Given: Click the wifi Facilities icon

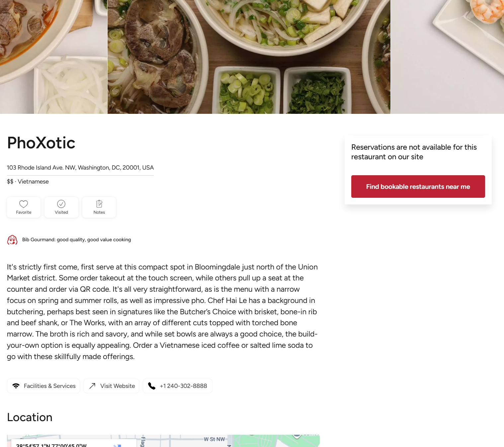Looking at the screenshot, I should pos(16,386).
